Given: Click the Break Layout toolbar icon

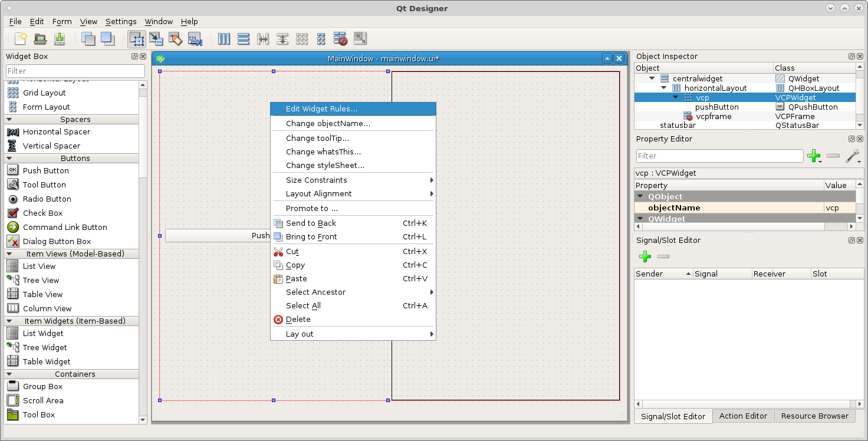Looking at the screenshot, I should [341, 39].
